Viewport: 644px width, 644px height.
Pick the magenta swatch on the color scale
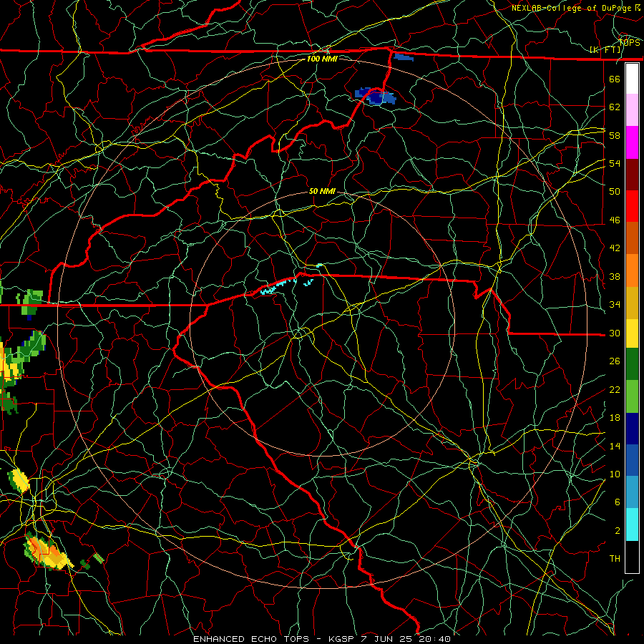pyautogui.click(x=632, y=142)
